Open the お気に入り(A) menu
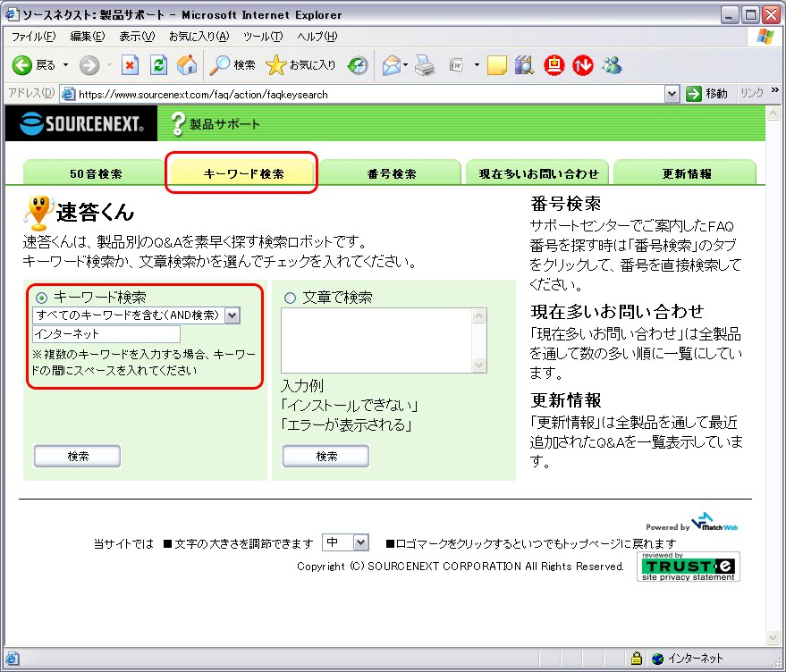Viewport: 786px width, 672px height. pos(199,37)
